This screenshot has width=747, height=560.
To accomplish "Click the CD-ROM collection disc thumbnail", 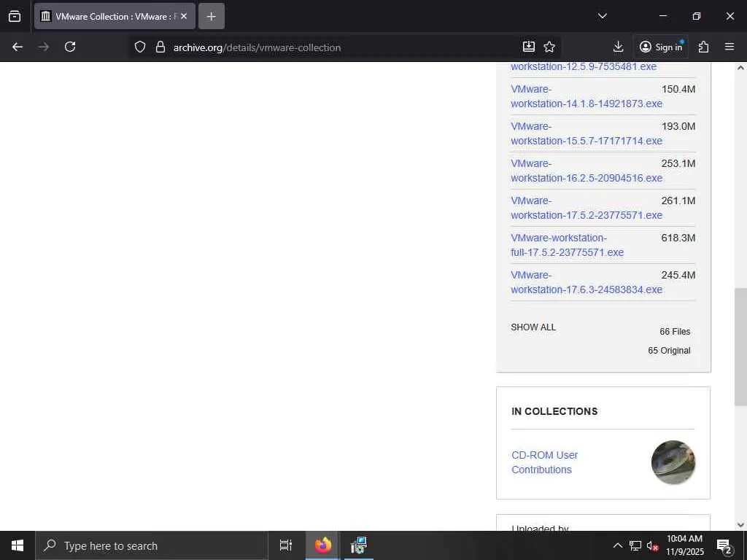I will pyautogui.click(x=673, y=462).
